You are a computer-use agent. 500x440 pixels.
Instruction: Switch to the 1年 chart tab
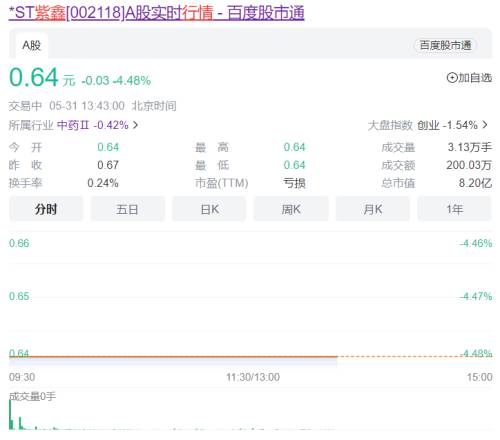(454, 209)
